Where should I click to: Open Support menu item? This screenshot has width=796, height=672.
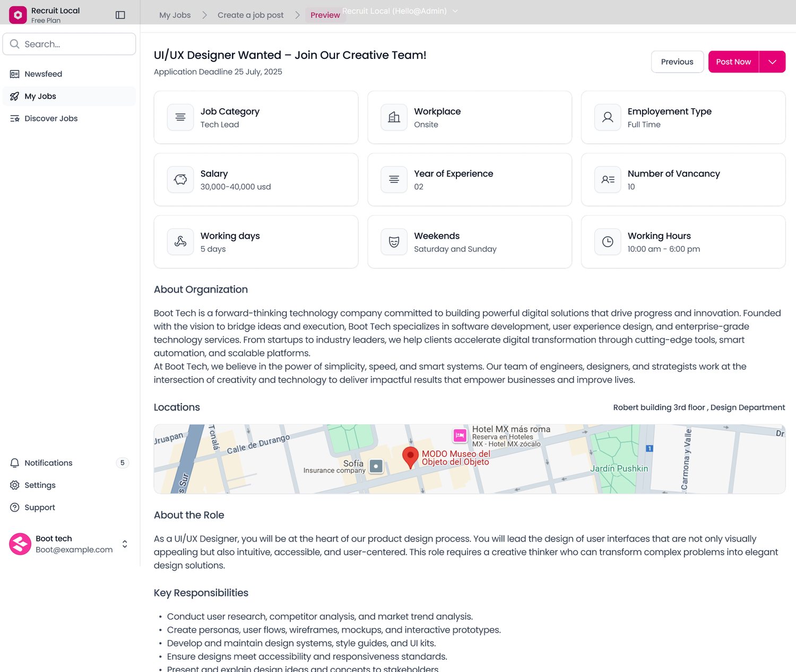click(x=69, y=508)
